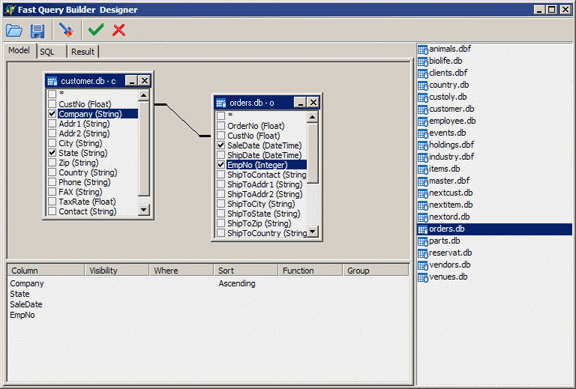Switch to the Result tab
This screenshot has width=576, height=389.
coord(83,52)
